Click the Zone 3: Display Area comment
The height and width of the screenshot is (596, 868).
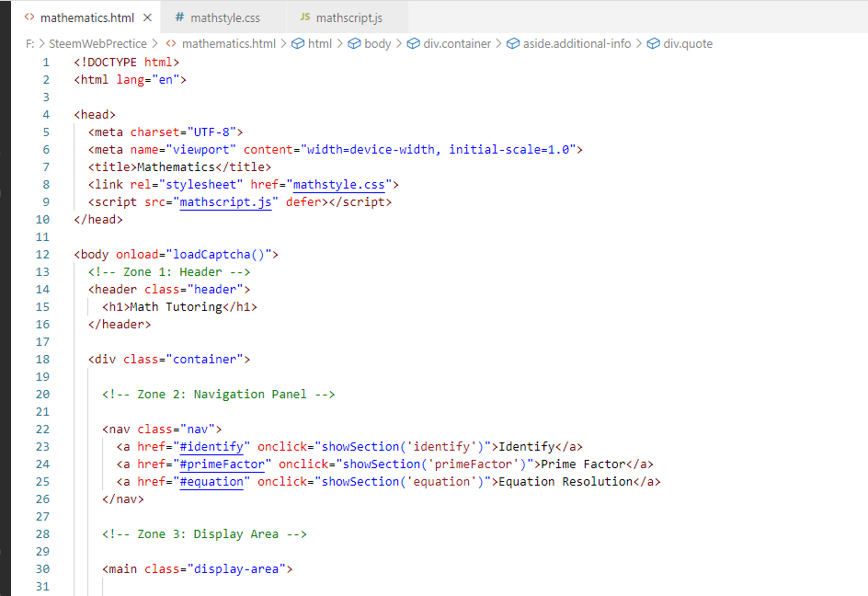[x=204, y=534]
